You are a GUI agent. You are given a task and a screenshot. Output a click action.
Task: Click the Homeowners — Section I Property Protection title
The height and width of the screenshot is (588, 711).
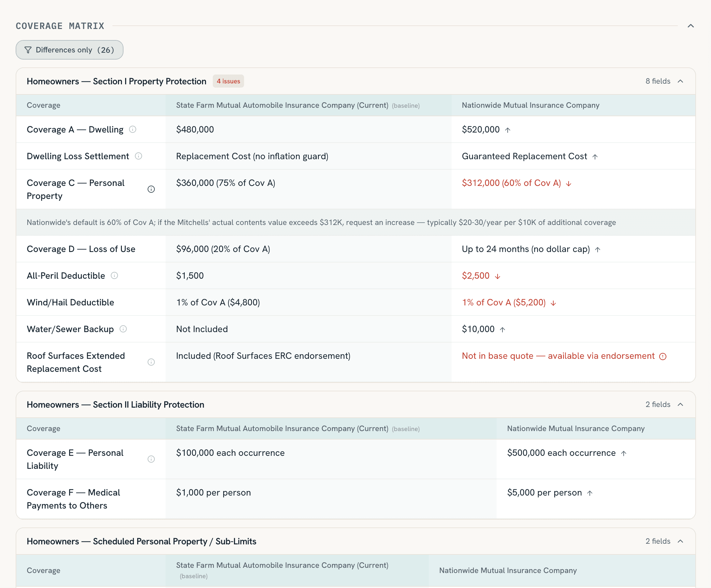click(x=116, y=81)
